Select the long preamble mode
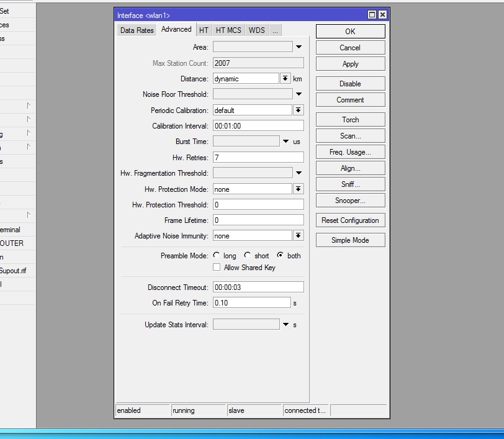Image resolution: width=504 pixels, height=439 pixels. tap(217, 255)
